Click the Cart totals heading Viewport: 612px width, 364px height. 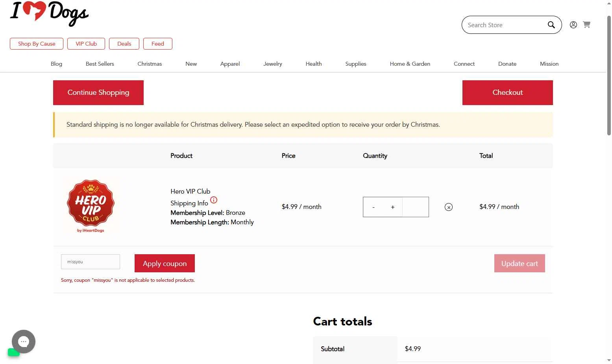tap(342, 322)
